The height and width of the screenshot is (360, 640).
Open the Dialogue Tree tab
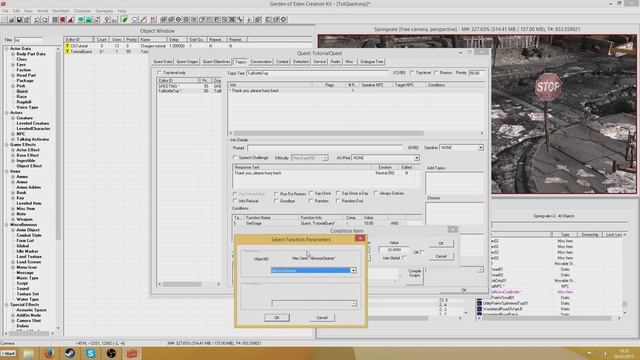[372, 62]
